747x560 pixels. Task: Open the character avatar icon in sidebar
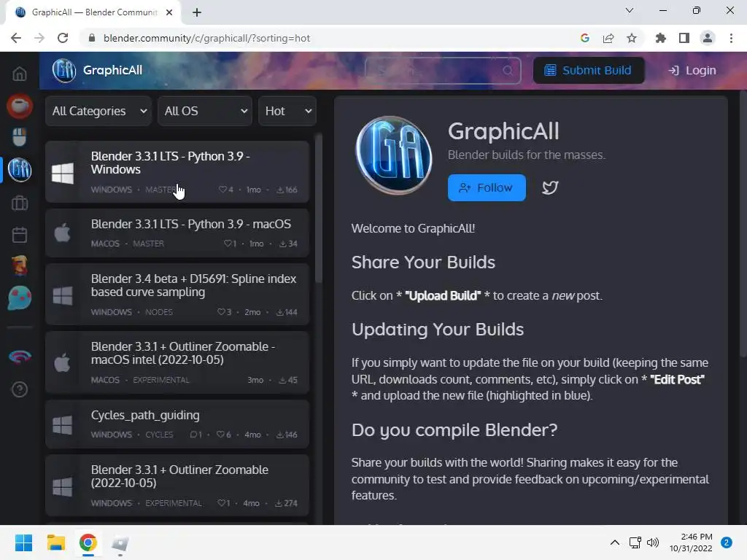click(20, 265)
